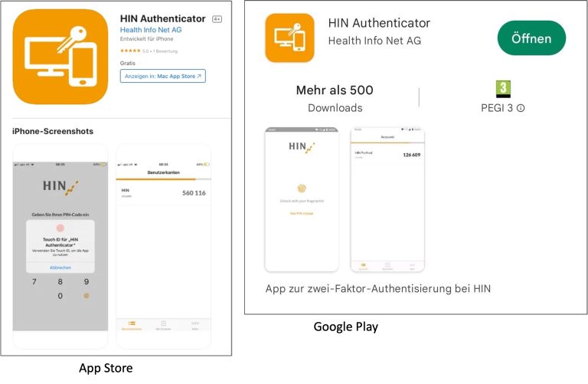
Task: Click the fingerprint icon on iPhone keypad
Action: click(x=87, y=296)
